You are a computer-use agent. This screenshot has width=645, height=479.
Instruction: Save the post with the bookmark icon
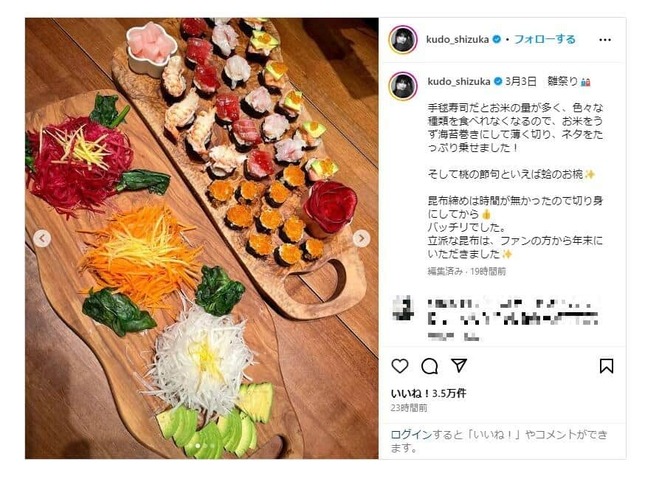606,366
